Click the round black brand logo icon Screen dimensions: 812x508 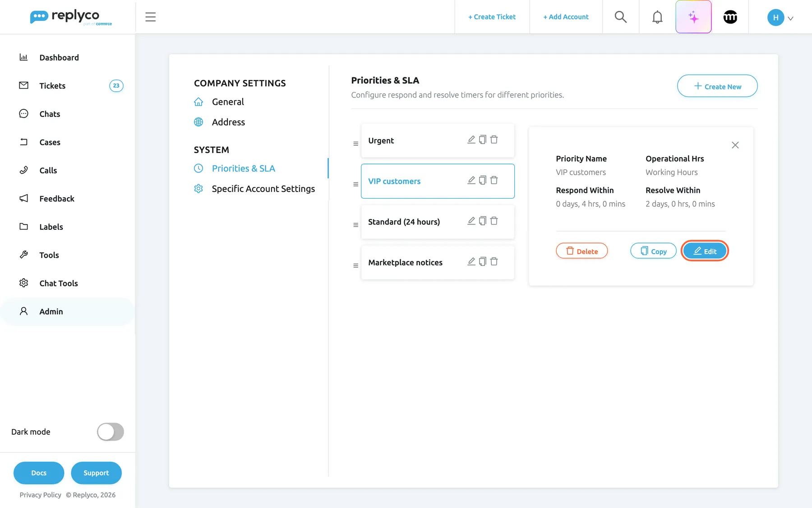pos(730,17)
